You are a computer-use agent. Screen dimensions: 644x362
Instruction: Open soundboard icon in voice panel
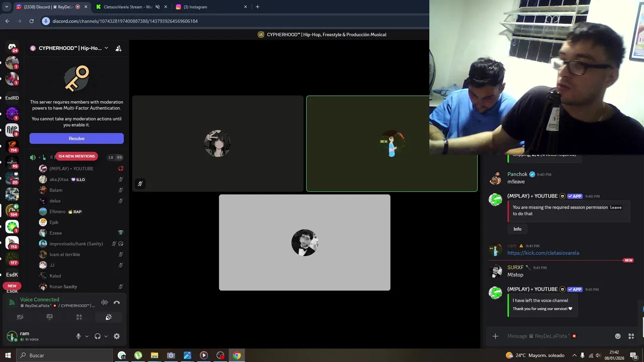(x=108, y=317)
